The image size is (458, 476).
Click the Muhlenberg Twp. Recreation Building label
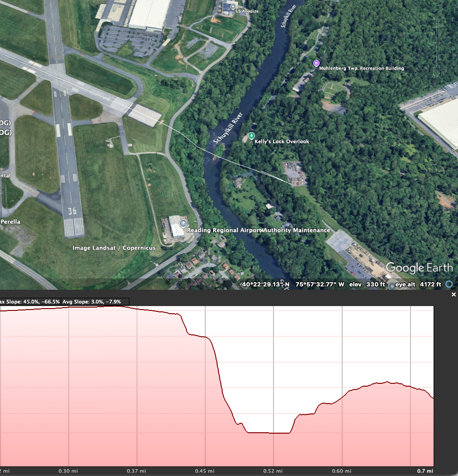(x=362, y=69)
